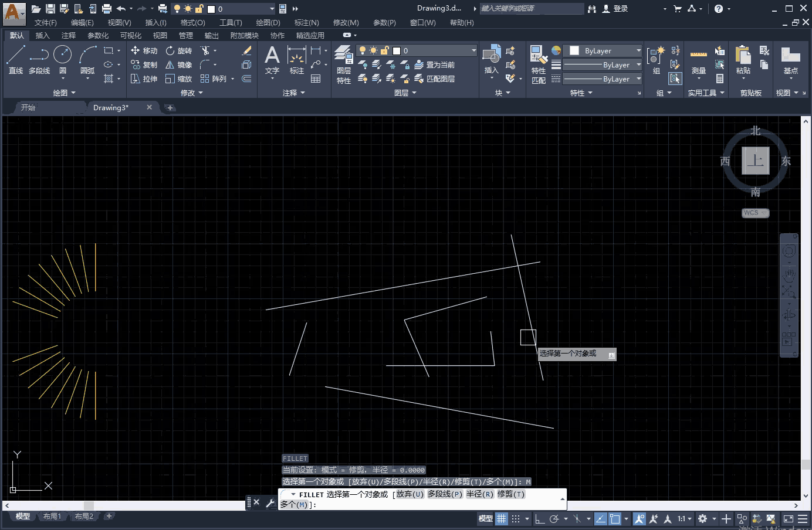Toggle snap mode dots in status bar
Viewport: 812px width, 530px height.
[x=516, y=519]
